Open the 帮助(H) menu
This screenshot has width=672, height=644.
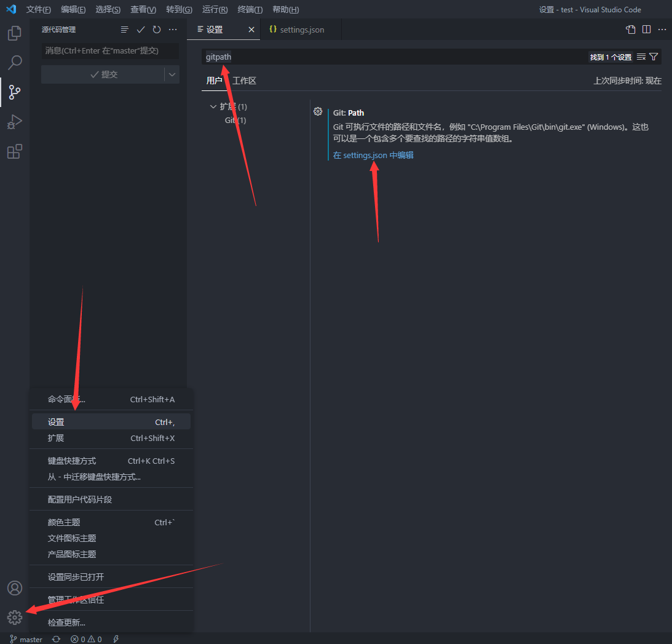coord(286,9)
